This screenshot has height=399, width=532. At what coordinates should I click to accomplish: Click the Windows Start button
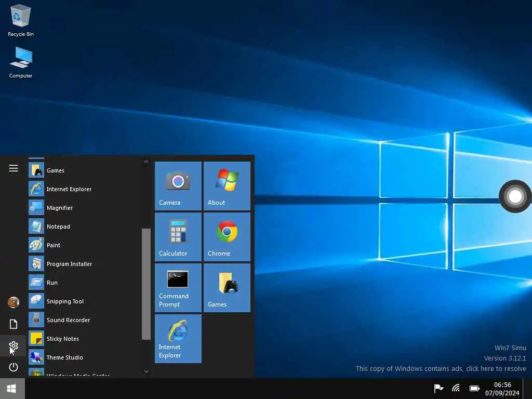point(12,389)
